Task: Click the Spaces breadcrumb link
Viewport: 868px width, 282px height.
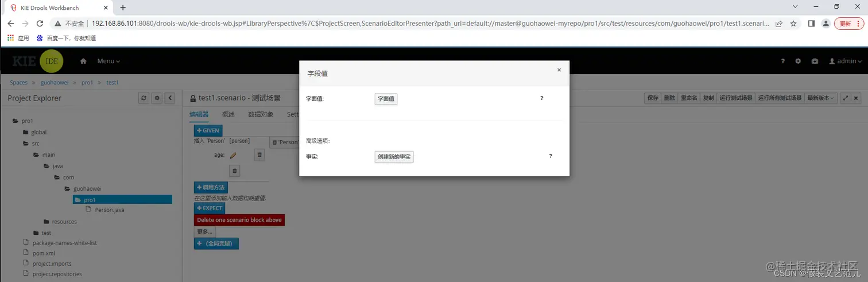Action: pyautogui.click(x=18, y=83)
